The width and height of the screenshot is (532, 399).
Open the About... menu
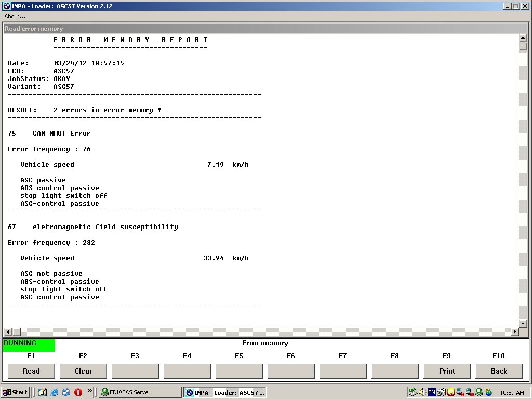pos(15,16)
